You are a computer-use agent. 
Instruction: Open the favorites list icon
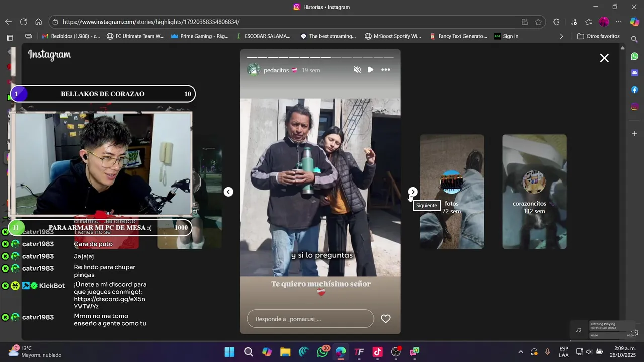pyautogui.click(x=589, y=22)
